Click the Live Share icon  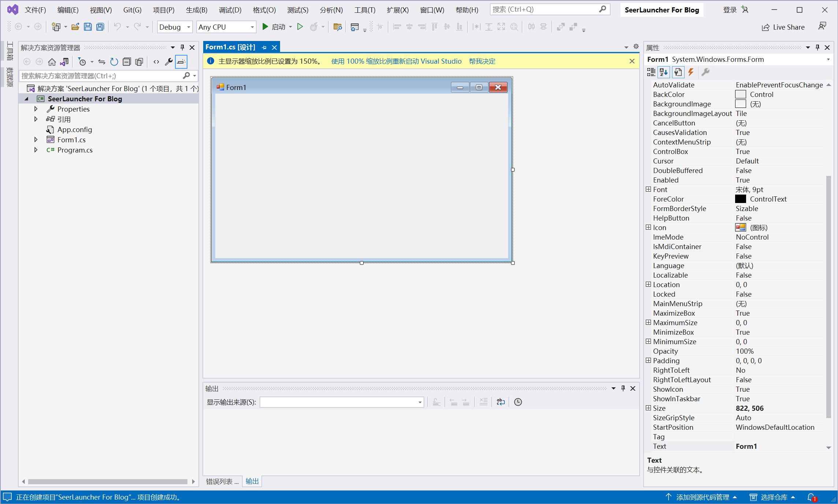coord(766,27)
